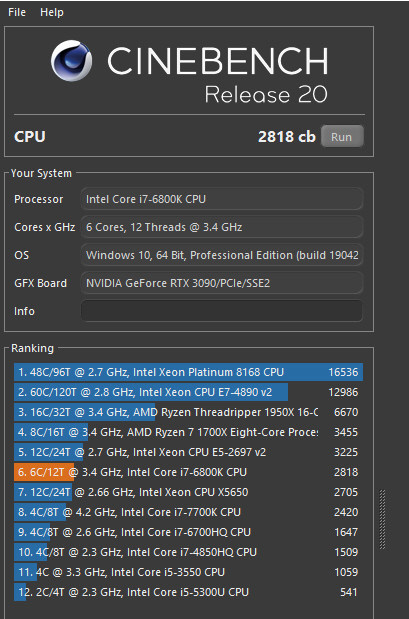Select Core i7-7700K ranking entry
This screenshot has width=409, height=619.
click(188, 512)
